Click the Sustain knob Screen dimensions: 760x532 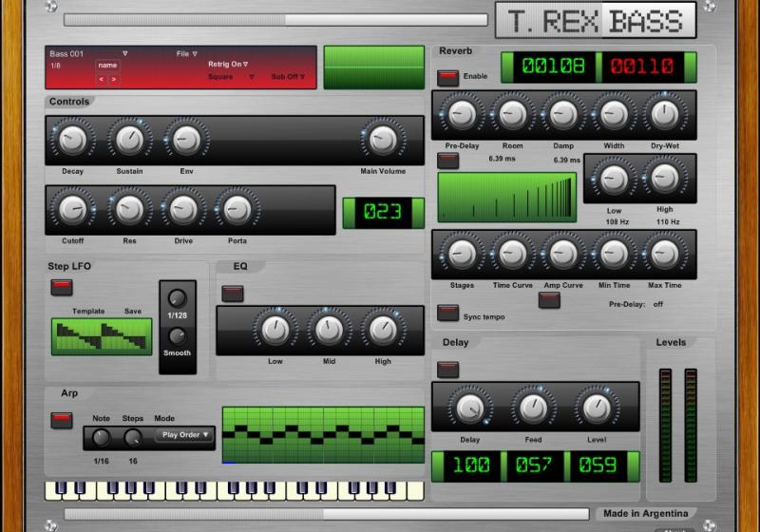pyautogui.click(x=129, y=141)
